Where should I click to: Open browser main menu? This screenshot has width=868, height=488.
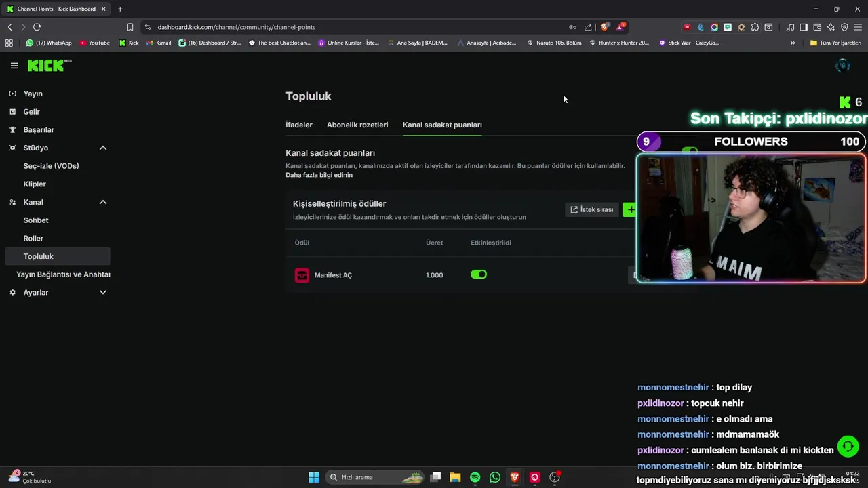tap(859, 27)
